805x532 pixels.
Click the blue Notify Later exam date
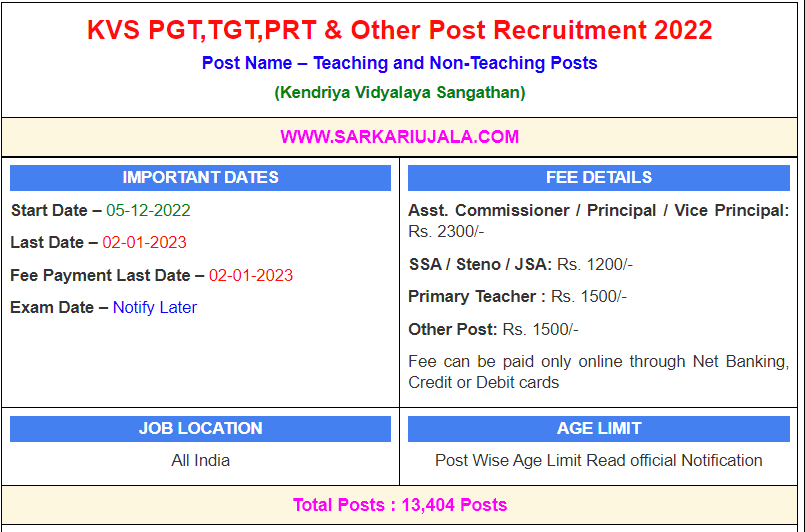(x=154, y=307)
